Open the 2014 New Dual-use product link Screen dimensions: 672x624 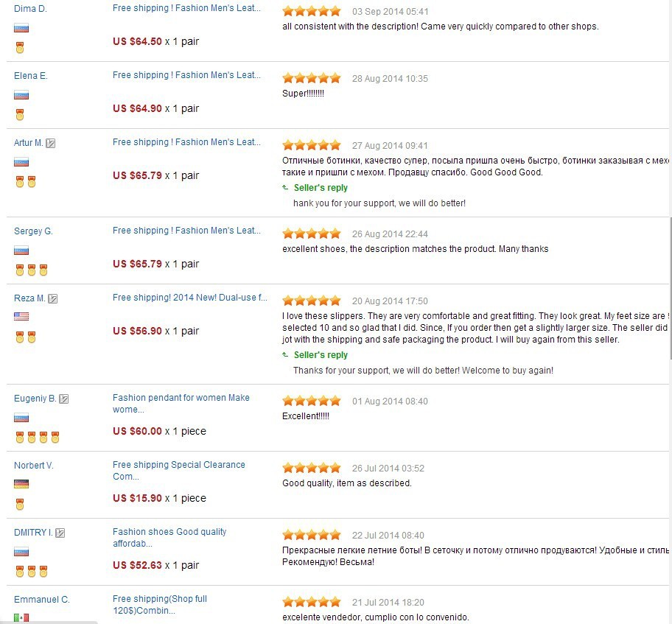[190, 298]
